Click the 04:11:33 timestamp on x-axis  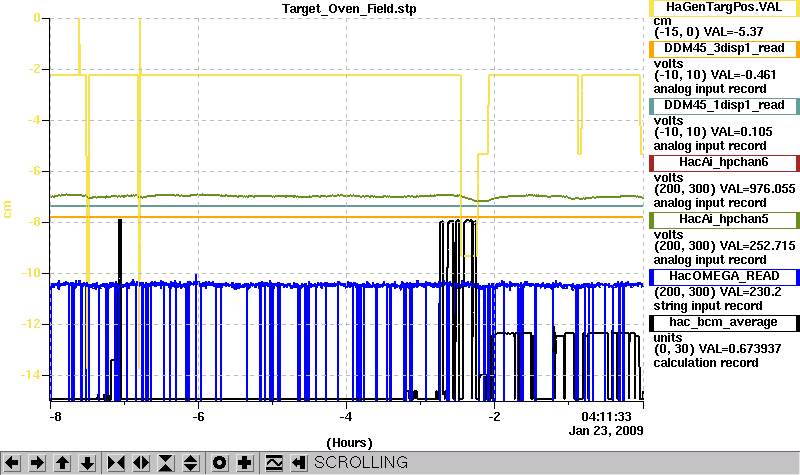[x=607, y=417]
